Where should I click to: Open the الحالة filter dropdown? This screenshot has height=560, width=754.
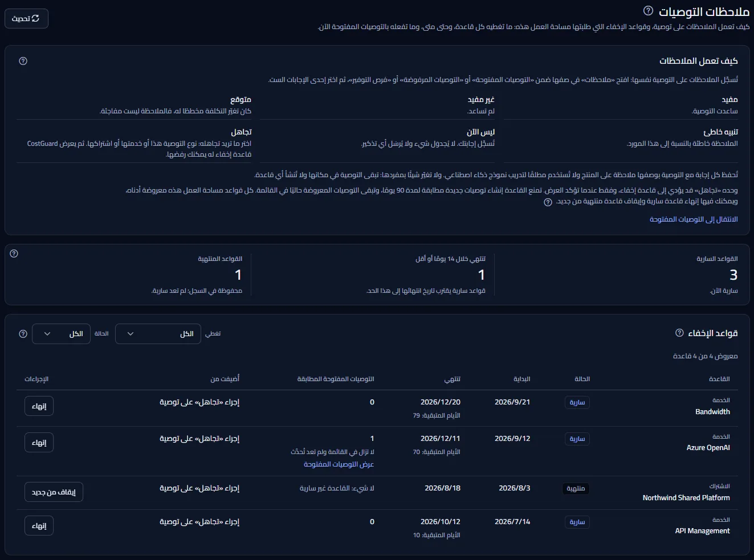[x=61, y=334]
